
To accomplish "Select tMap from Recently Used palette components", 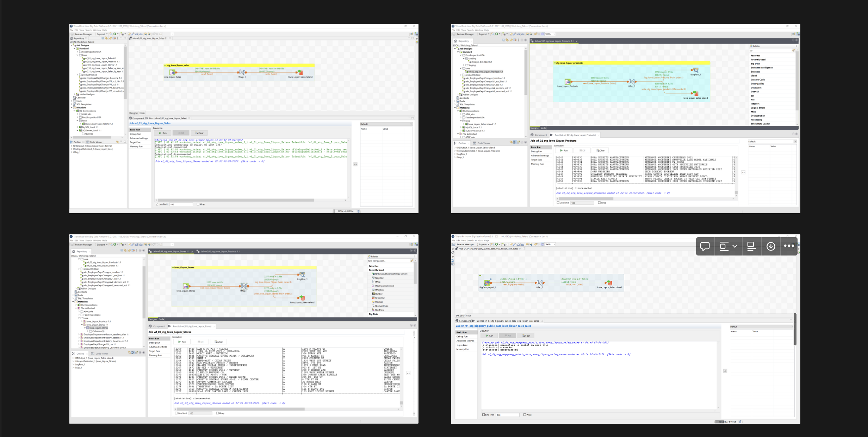I will (x=378, y=282).
